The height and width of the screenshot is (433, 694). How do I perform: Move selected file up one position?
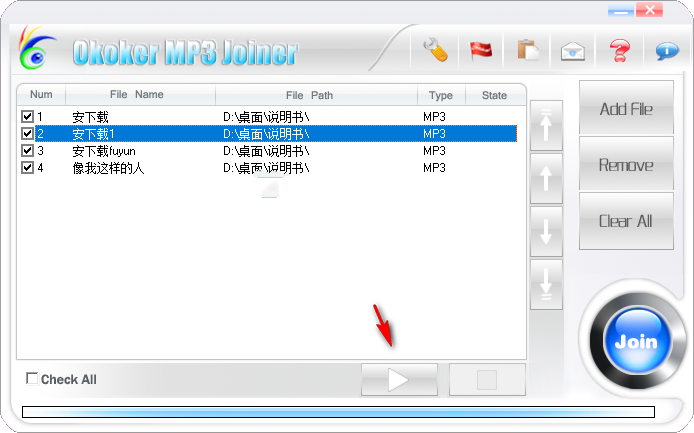point(546,178)
